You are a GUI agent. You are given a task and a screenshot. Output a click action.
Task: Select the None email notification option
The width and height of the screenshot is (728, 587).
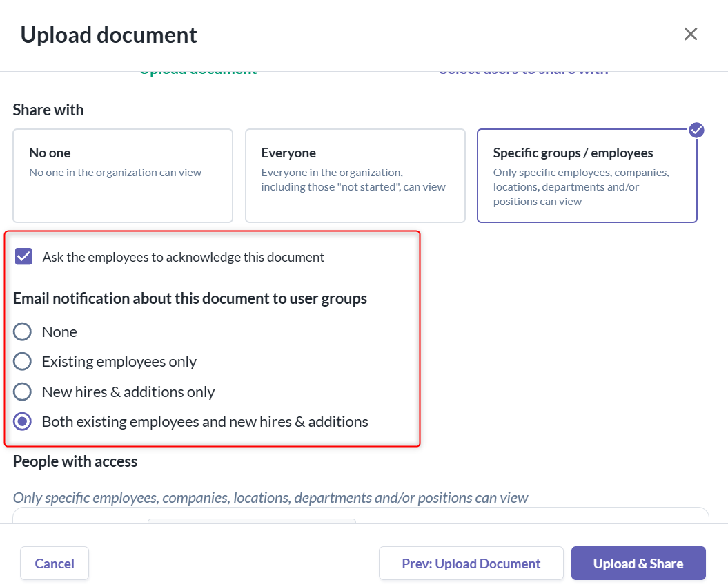tap(22, 332)
